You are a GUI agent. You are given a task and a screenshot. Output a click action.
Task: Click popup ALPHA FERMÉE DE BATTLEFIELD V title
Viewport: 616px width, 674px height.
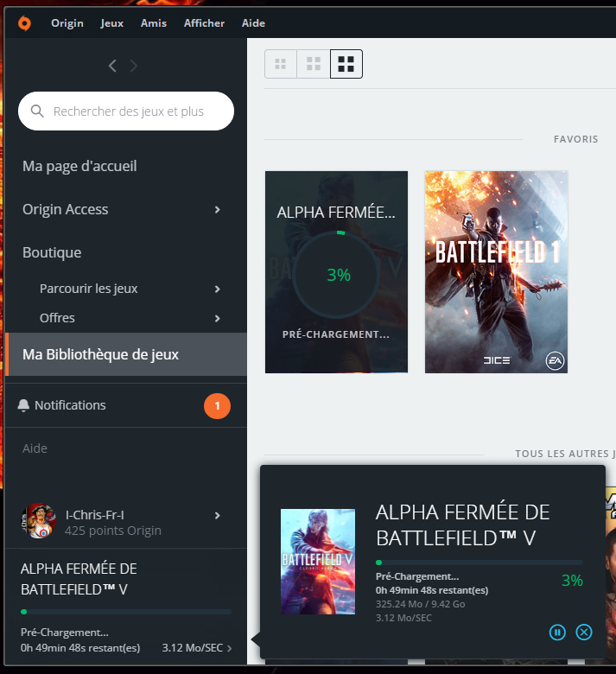click(462, 525)
